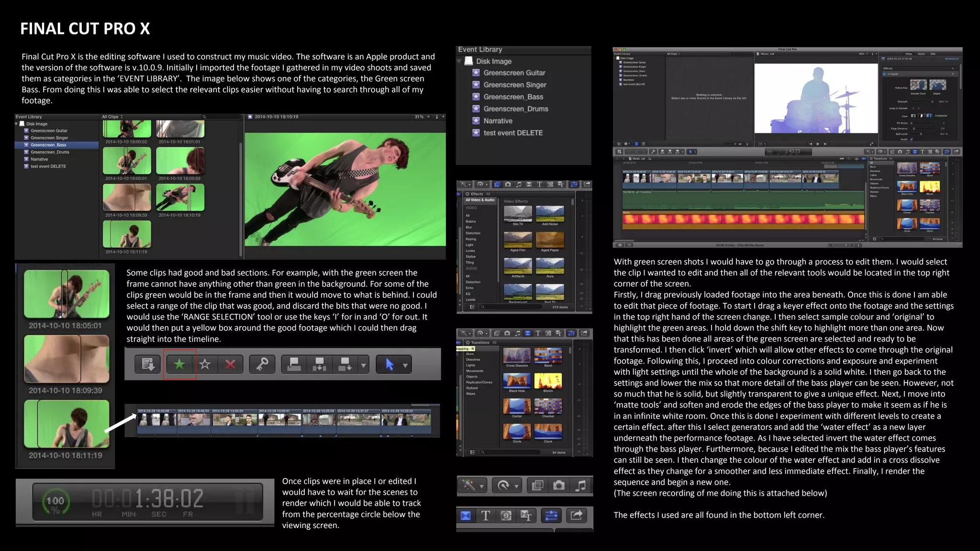Toggle the highlighted Effects browser icon above the Effects panel
Screen dimensions: 980x551
(x=497, y=185)
